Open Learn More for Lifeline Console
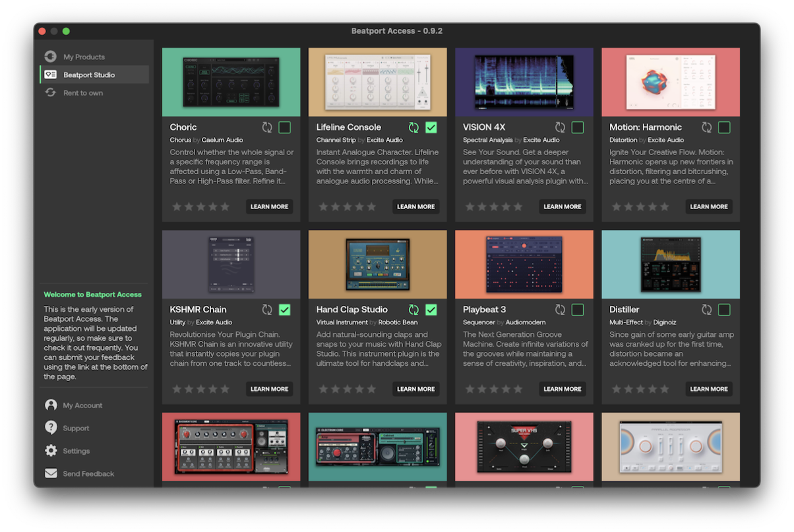This screenshot has width=794, height=532. tap(416, 206)
